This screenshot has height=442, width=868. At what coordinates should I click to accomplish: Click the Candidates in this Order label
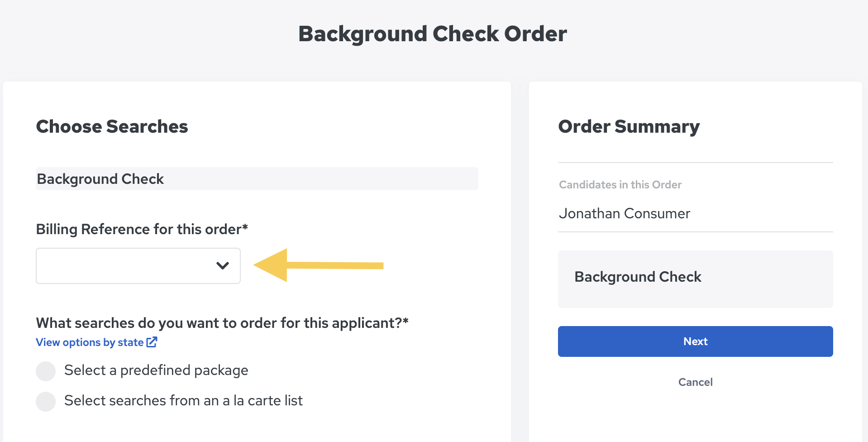[x=620, y=185]
